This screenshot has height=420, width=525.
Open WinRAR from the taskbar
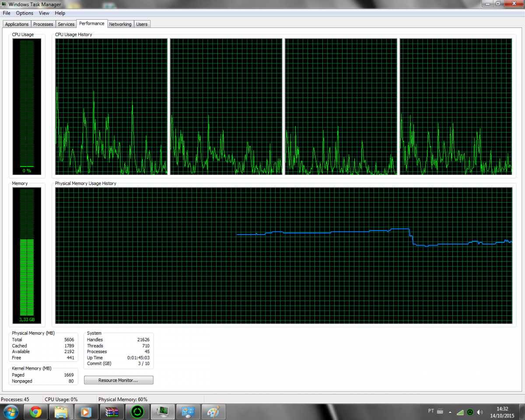tap(112, 412)
